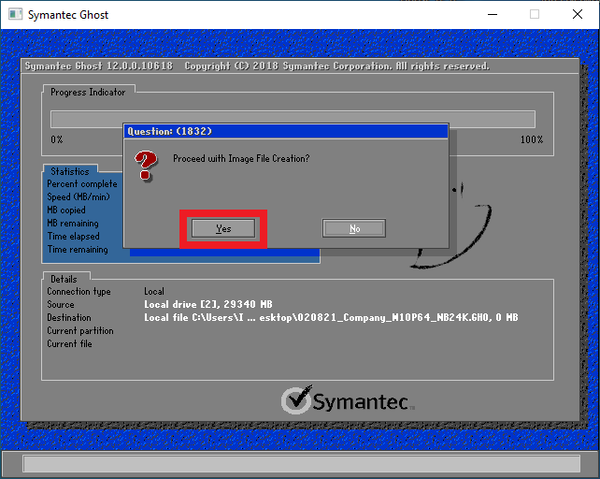Click the 'Source' details label

pyautogui.click(x=60, y=305)
